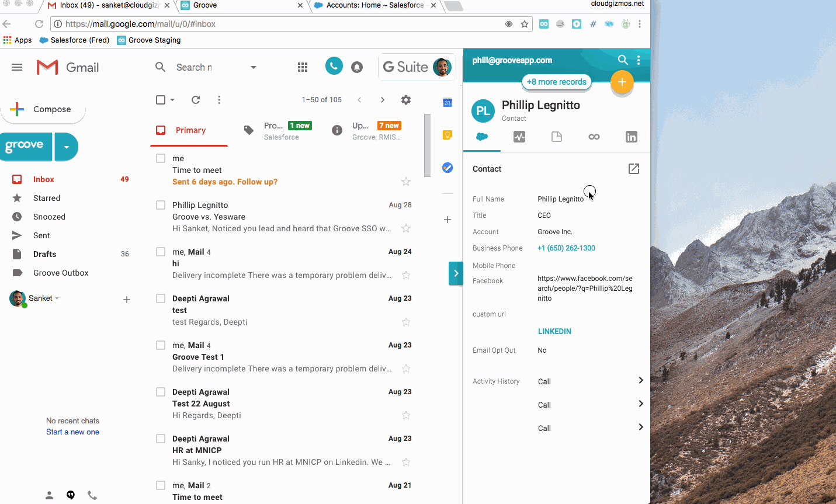Open Google Keep side panel icon
This screenshot has height=504, width=836.
coord(448,135)
